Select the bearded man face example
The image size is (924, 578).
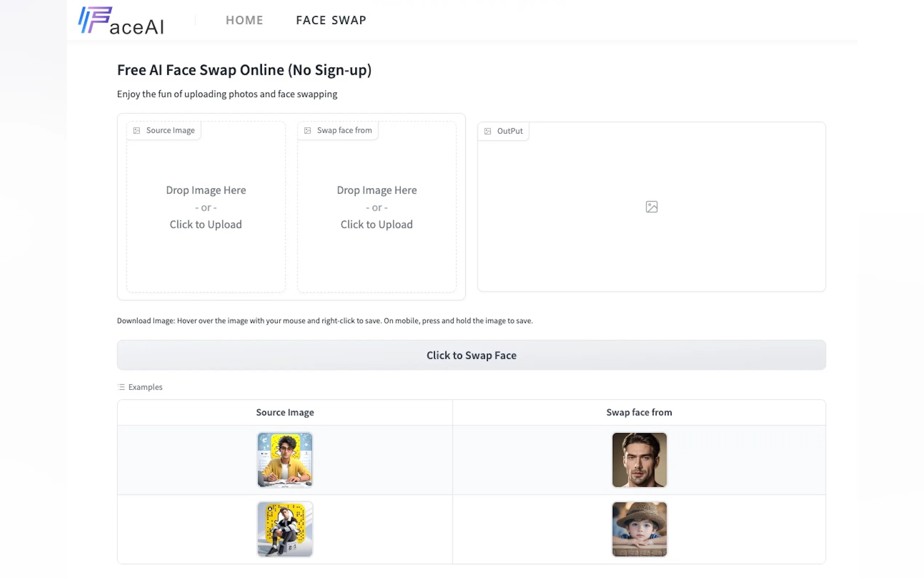(639, 460)
